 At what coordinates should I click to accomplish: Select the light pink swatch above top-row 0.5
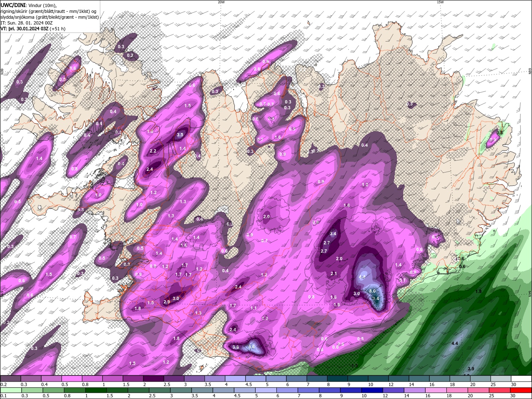pyautogui.click(x=71, y=379)
